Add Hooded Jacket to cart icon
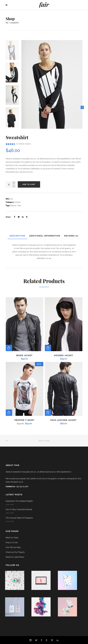The width and height of the screenshot is (88, 644). 48,348
